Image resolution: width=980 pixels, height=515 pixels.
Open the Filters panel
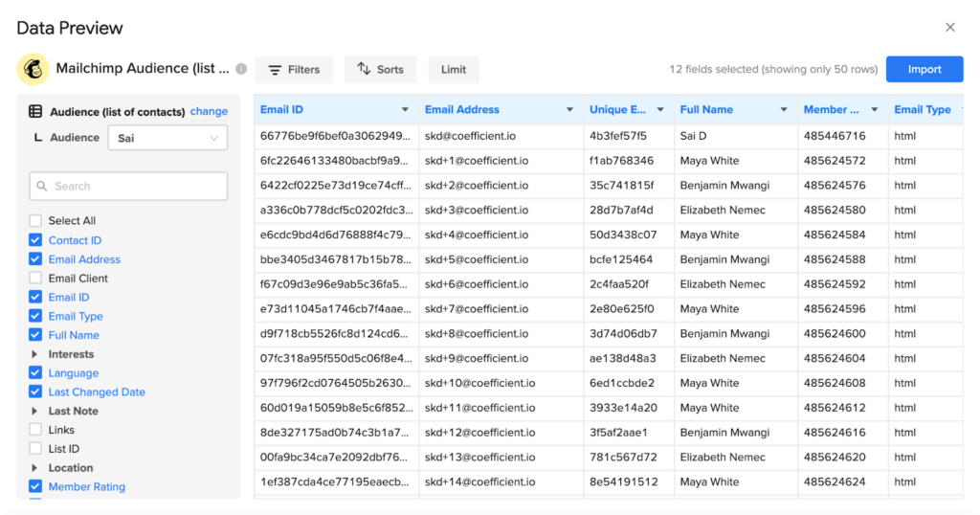(294, 69)
